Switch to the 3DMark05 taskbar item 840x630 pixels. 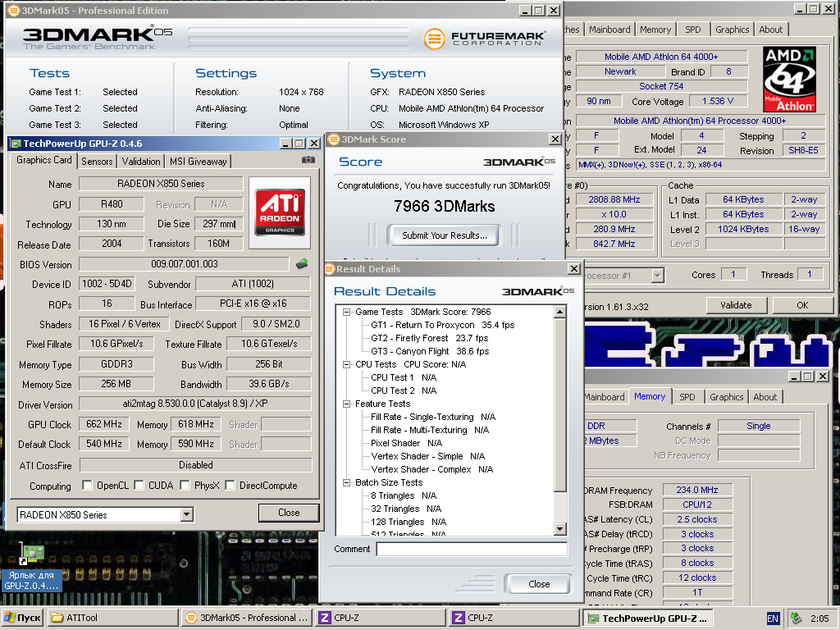tap(246, 618)
